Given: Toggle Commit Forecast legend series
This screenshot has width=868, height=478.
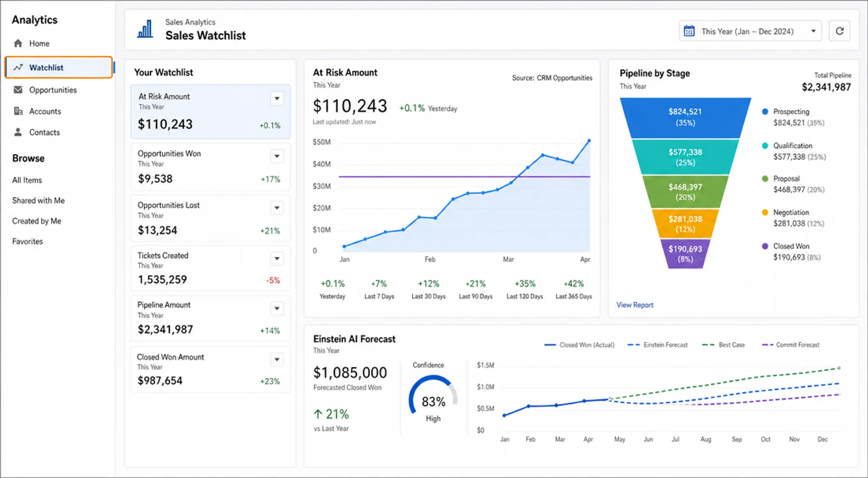Looking at the screenshot, I should click(x=790, y=345).
